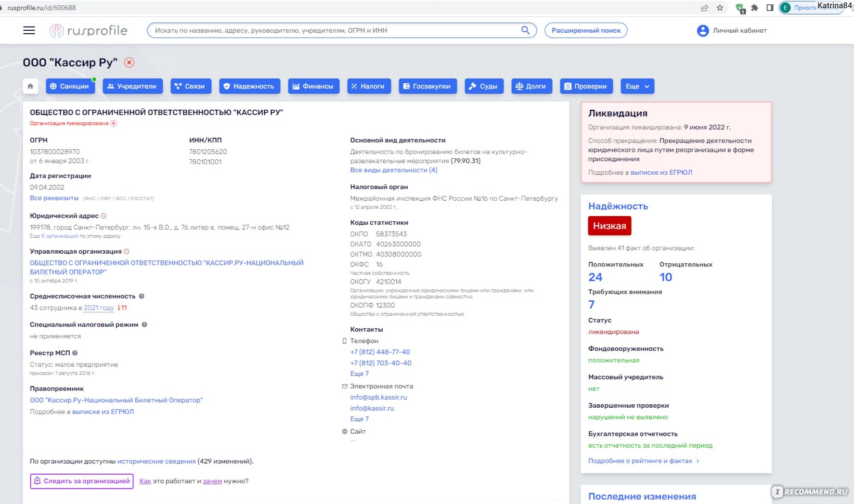Click the browser share page icon
The image size is (854, 504).
704,8
